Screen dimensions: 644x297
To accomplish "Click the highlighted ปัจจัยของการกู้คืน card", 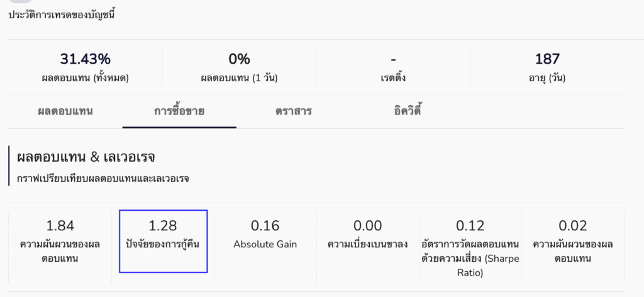I will (x=163, y=242).
